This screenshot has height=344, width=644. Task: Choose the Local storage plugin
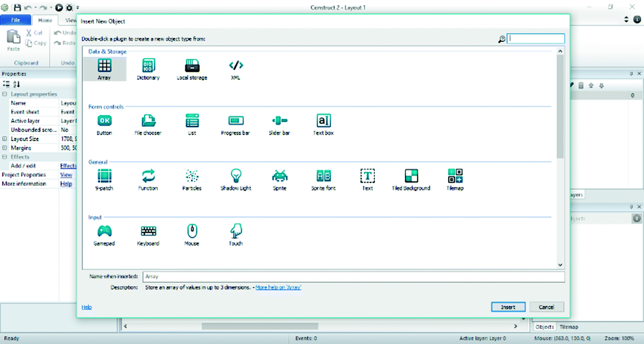[192, 66]
